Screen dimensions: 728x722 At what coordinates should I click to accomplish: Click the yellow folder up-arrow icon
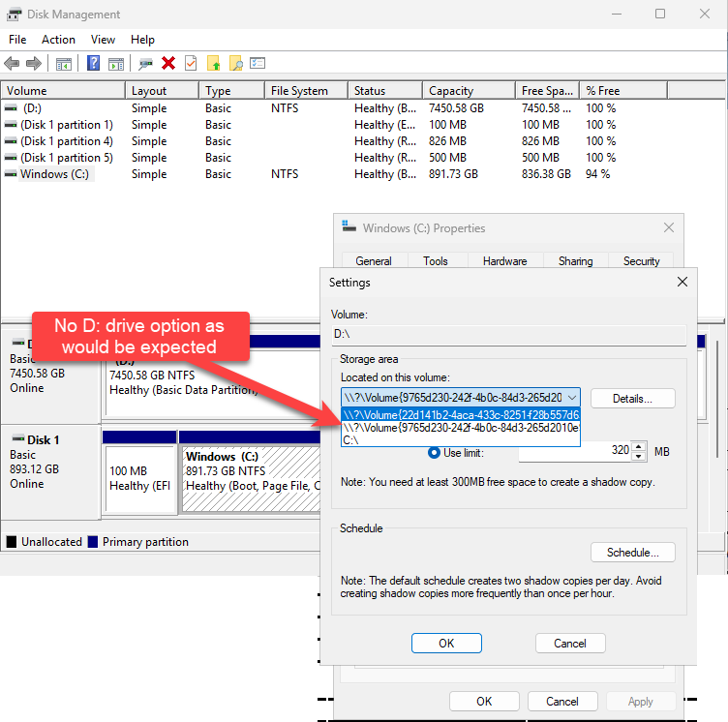pyautogui.click(x=214, y=63)
